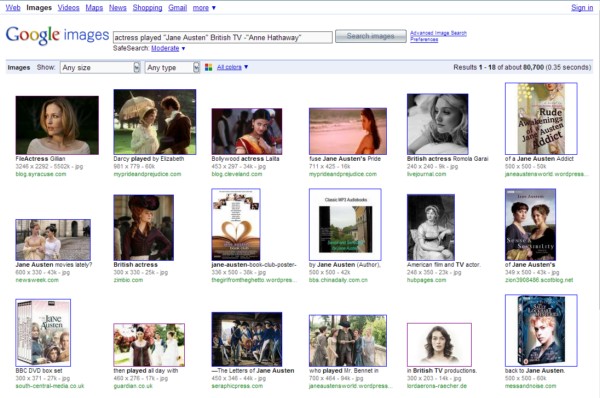Open the Classic MP3 Audiobooks thumbnail
This screenshot has width=600, height=398.
[345, 225]
